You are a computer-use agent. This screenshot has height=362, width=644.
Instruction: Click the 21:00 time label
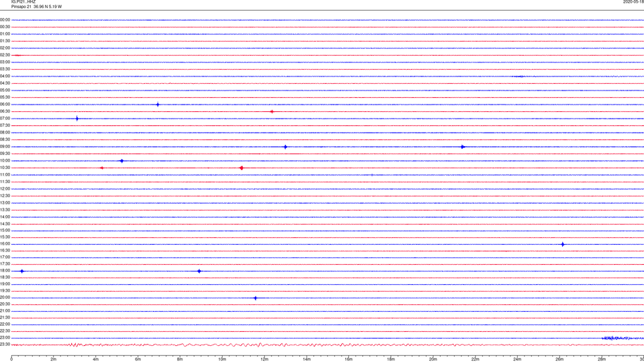5,310
